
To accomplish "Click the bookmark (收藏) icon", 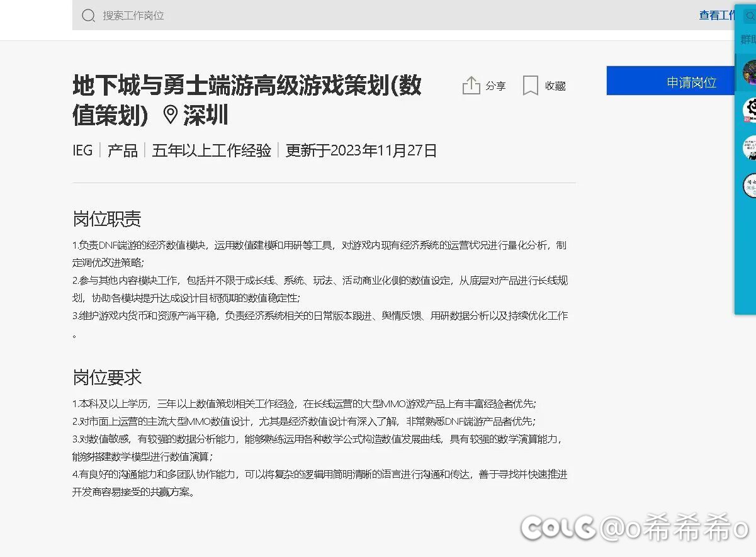I will tap(531, 86).
